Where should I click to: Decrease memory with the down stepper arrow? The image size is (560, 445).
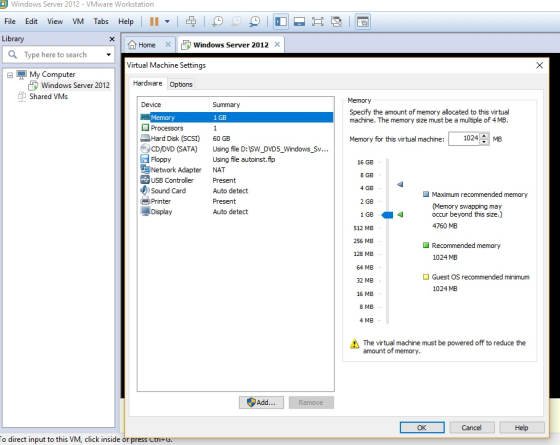[484, 142]
